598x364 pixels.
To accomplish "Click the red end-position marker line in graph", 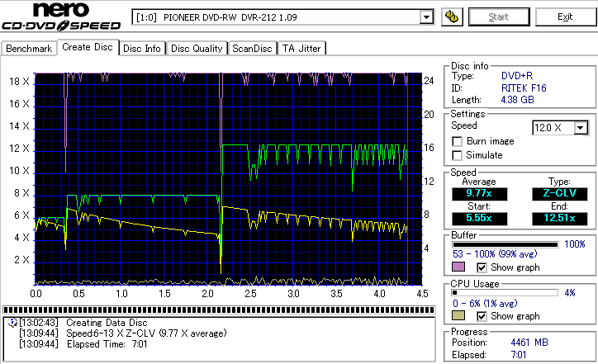I will tap(408, 179).
